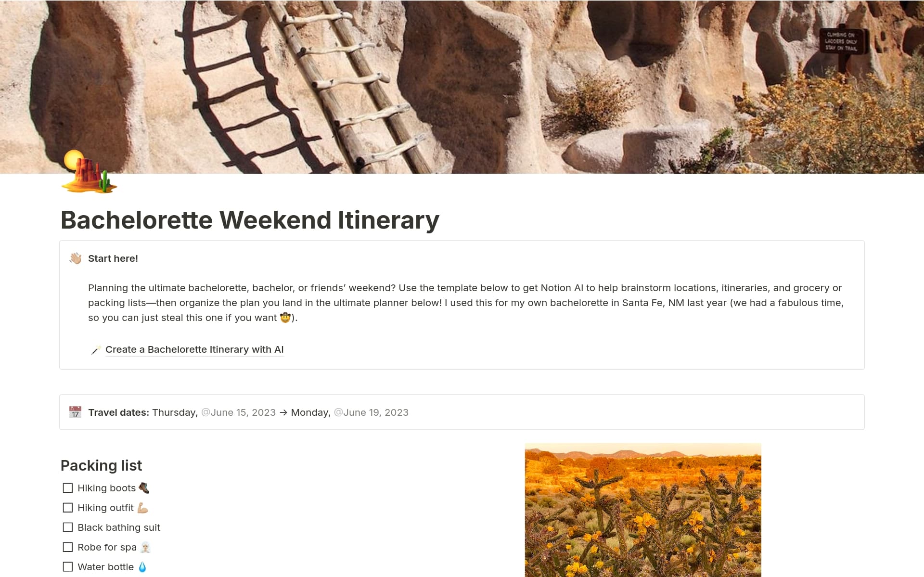Click the magic wand icon before the AI link
Screen dimensions: 924x577
(95, 350)
